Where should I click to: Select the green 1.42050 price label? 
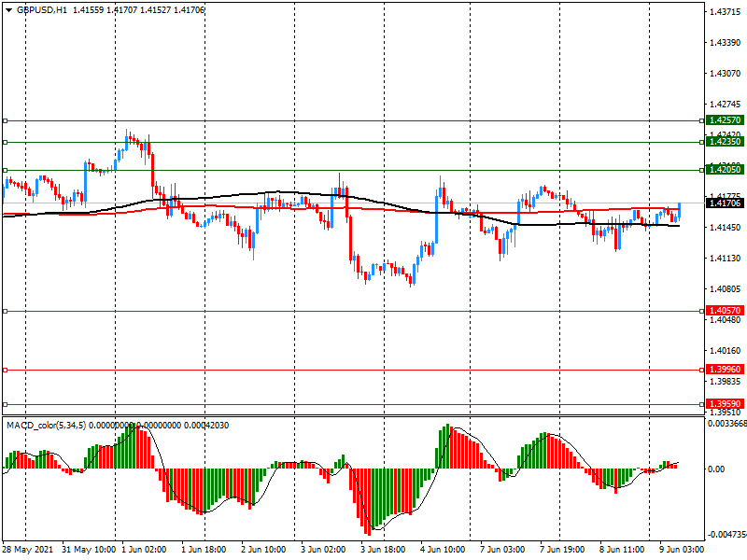[725, 170]
